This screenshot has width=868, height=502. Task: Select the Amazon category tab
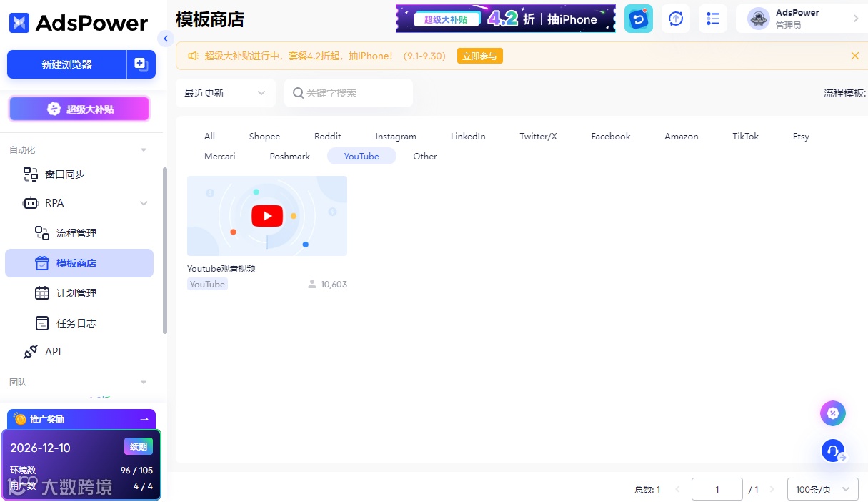682,136
